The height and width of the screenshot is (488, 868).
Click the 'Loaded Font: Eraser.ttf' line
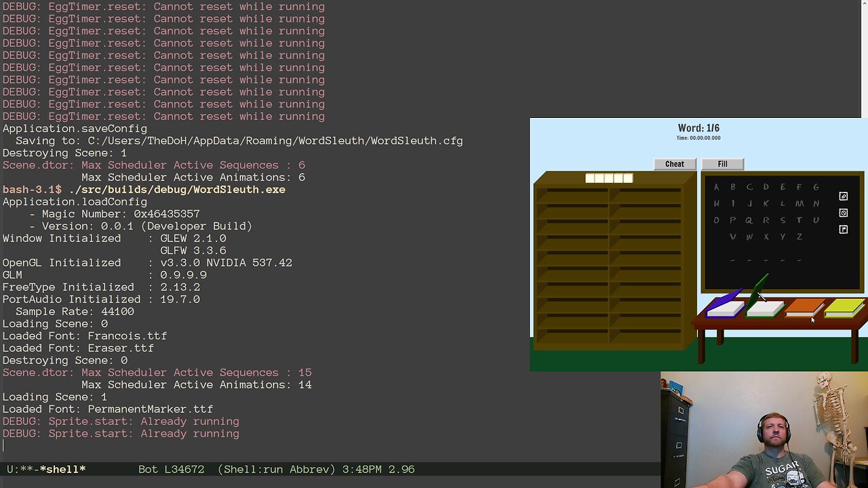78,348
